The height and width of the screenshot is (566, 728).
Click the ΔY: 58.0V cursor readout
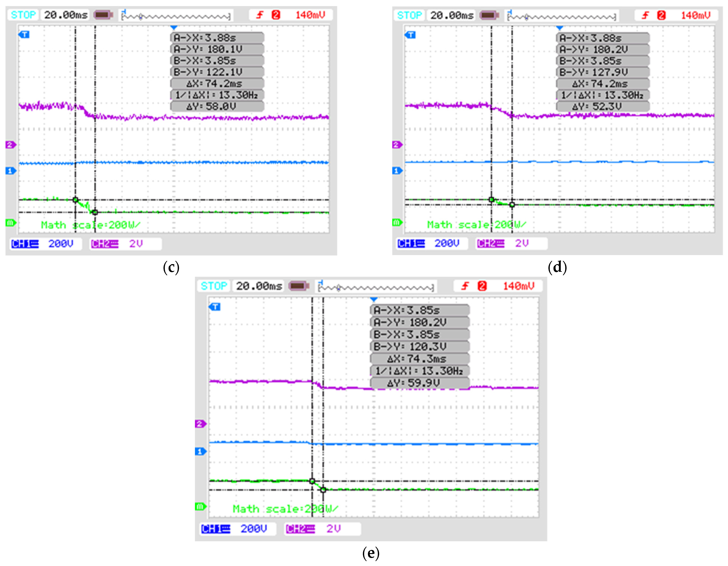pyautogui.click(x=217, y=106)
